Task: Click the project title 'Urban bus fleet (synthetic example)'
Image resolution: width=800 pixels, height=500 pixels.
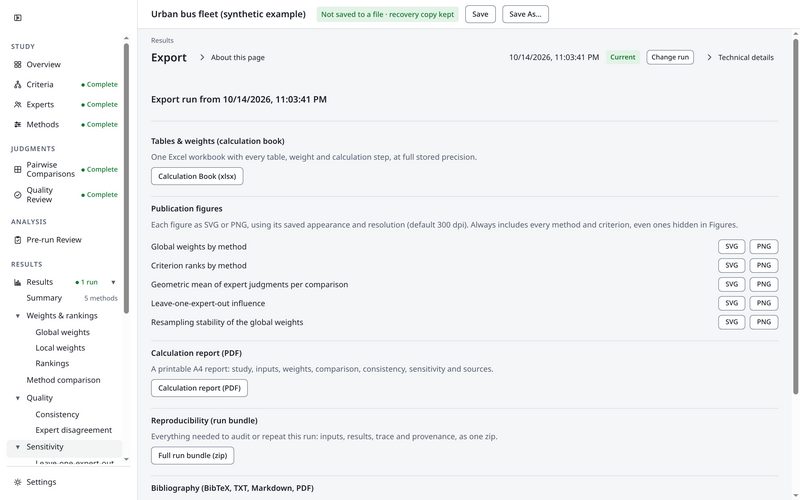Action: [x=228, y=14]
